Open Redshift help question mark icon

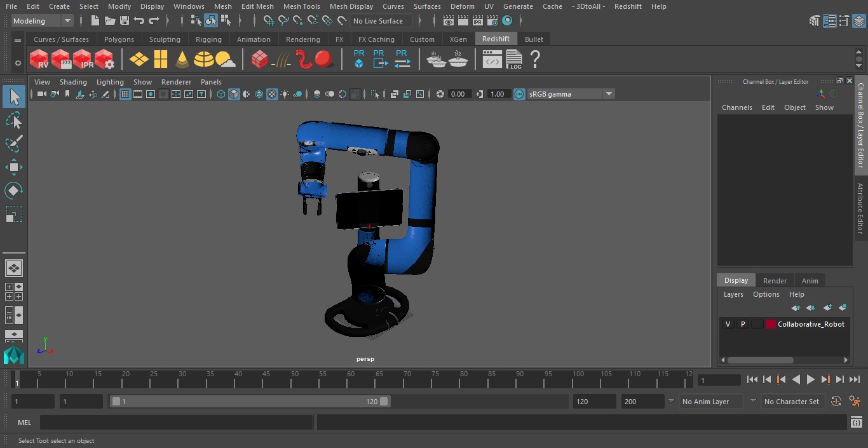tap(535, 60)
